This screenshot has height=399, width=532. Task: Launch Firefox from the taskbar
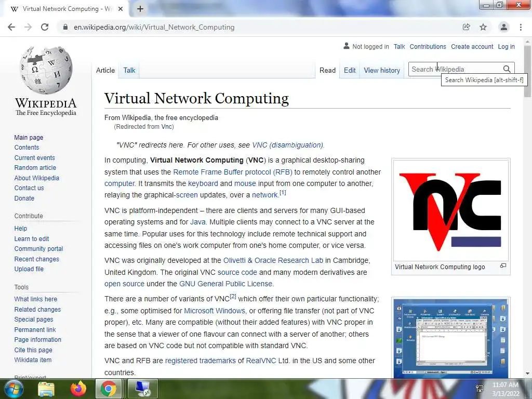pos(78,389)
